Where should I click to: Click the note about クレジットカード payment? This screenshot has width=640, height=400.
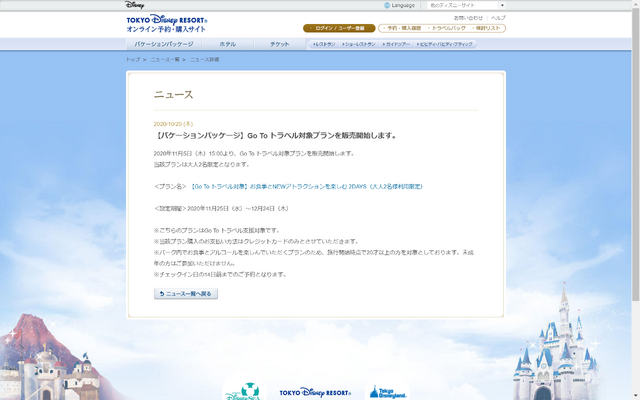(x=256, y=241)
